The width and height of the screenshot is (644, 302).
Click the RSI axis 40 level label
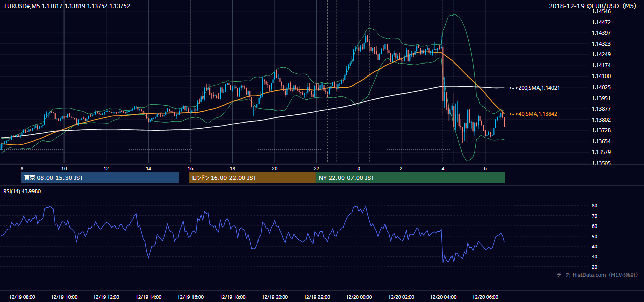tap(595, 246)
